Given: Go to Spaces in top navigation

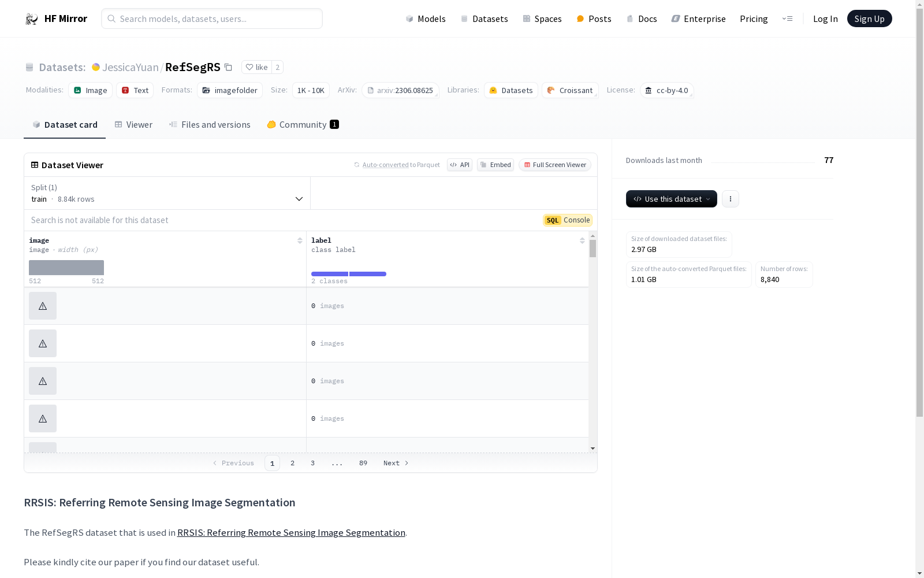Looking at the screenshot, I should point(542,19).
